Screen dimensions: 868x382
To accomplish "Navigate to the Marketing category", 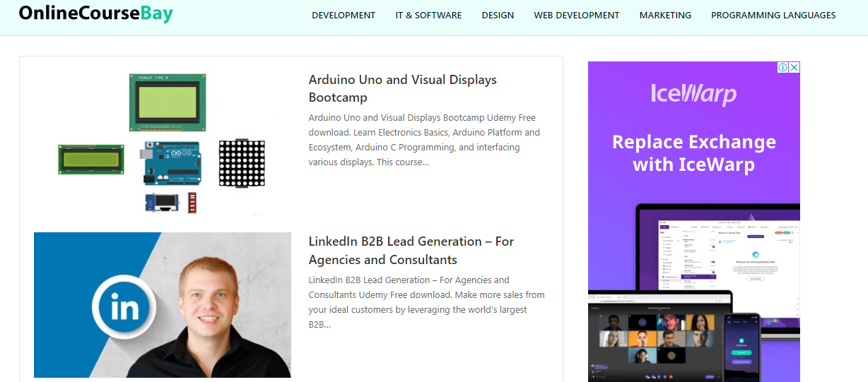I will coord(665,15).
